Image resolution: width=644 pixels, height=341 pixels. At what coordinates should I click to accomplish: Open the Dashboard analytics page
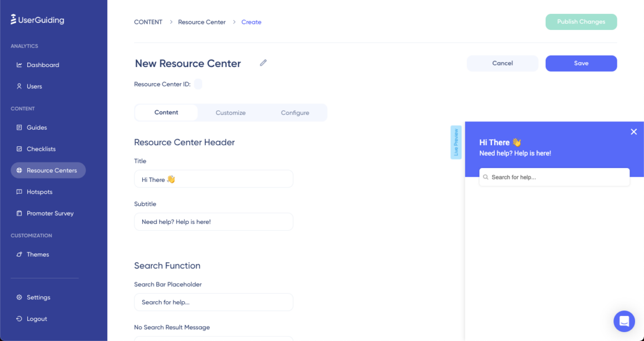(42, 65)
